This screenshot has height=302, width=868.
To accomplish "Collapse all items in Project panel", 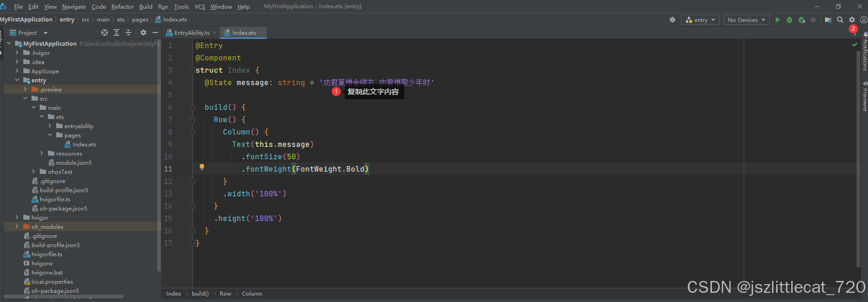I will [128, 32].
